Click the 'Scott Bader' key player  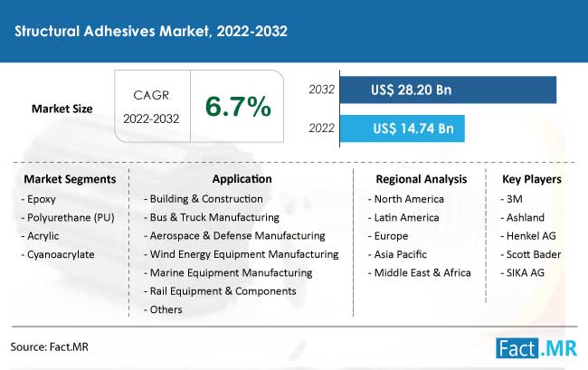(534, 254)
